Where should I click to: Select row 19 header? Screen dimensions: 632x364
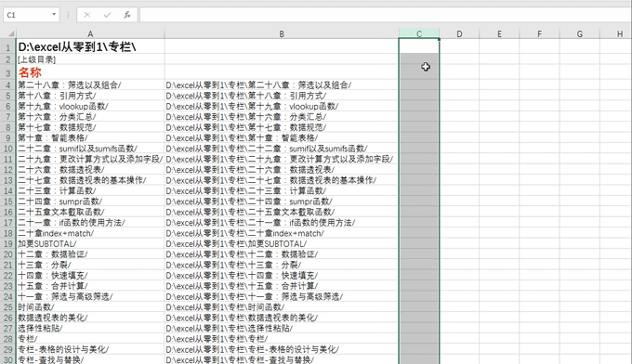(x=7, y=243)
